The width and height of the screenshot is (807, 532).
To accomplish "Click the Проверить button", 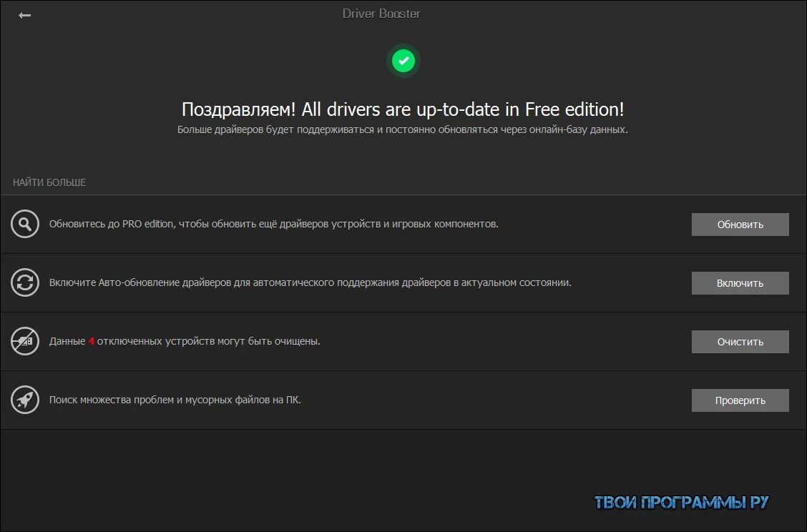I will (x=740, y=400).
